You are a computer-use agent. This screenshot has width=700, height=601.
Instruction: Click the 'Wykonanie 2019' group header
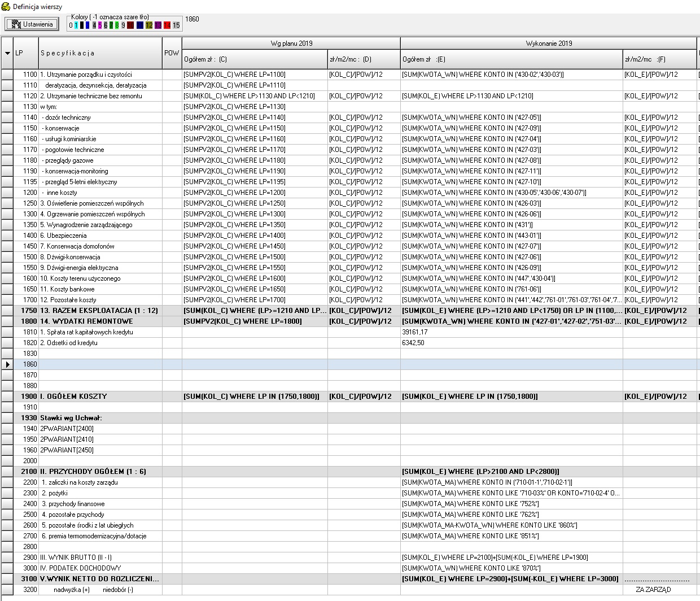coord(549,43)
